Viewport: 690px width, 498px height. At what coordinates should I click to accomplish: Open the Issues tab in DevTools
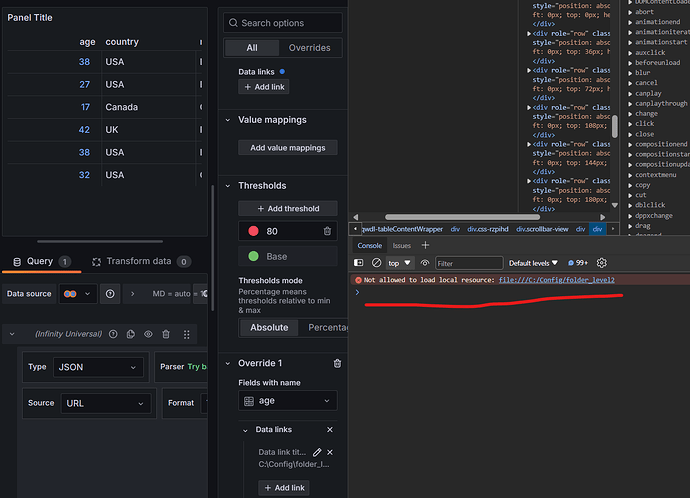coord(401,245)
